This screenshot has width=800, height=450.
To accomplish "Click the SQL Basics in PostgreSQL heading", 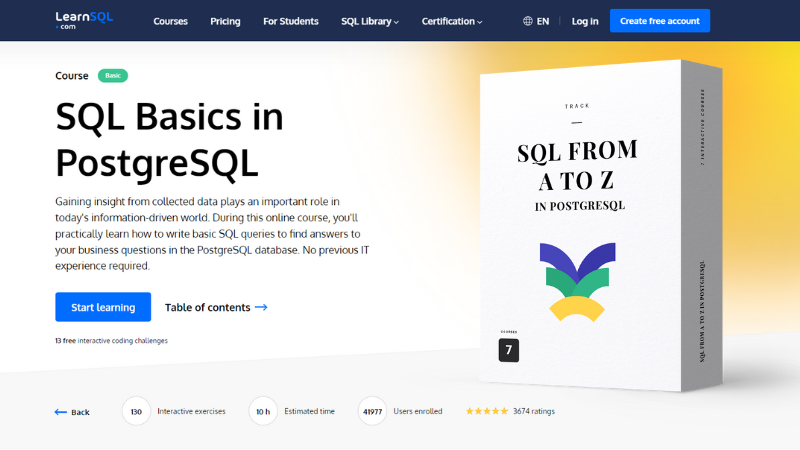I will pyautogui.click(x=169, y=139).
